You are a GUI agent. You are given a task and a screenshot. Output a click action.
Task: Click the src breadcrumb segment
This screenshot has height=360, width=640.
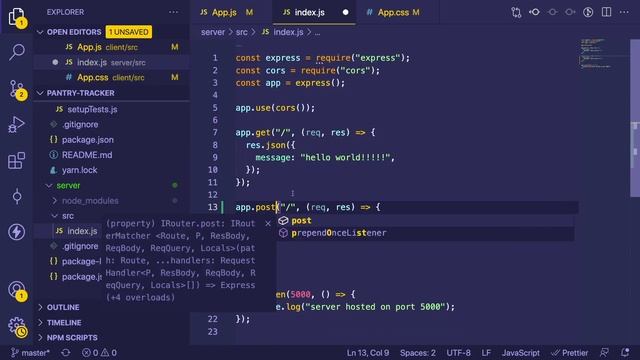coord(241,32)
